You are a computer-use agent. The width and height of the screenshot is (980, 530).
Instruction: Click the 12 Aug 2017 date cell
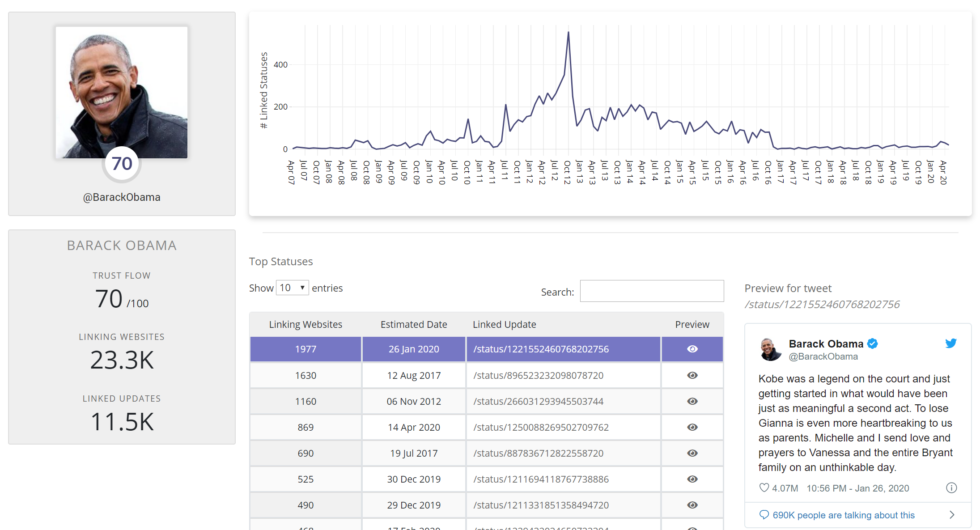pyautogui.click(x=414, y=375)
